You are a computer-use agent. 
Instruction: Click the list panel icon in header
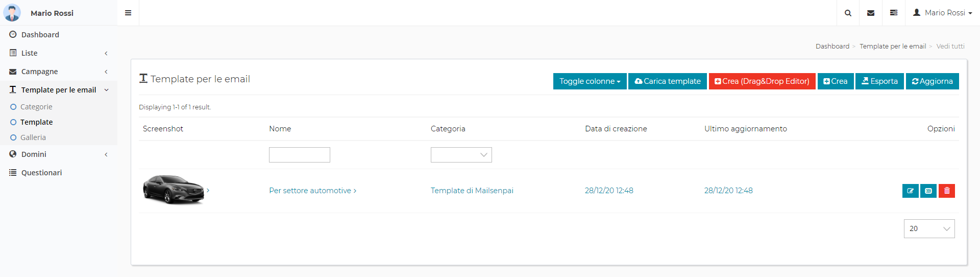click(x=894, y=13)
